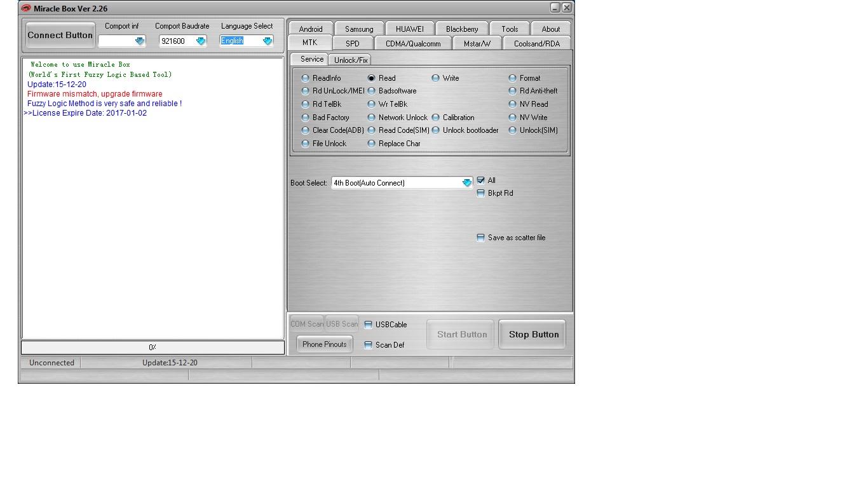Expand the Boot Select dropdown arrow
The height and width of the screenshot is (488, 868).
click(467, 183)
